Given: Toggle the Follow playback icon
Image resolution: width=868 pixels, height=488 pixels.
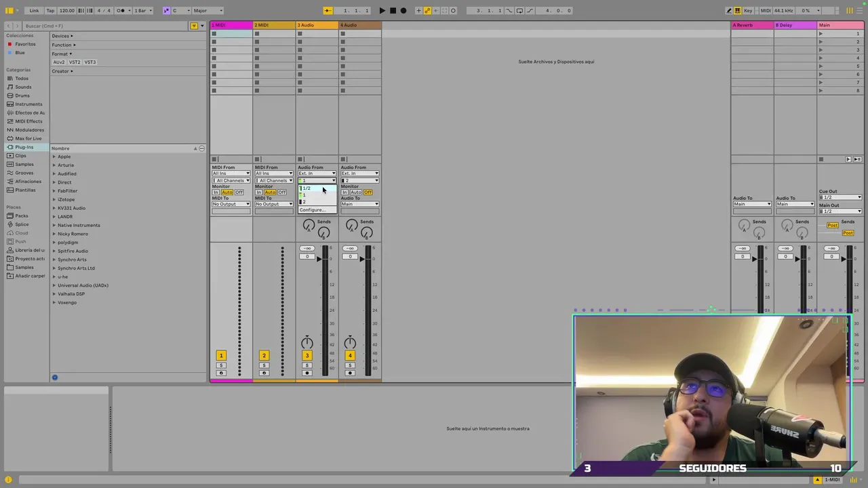Looking at the screenshot, I should click(x=328, y=10).
